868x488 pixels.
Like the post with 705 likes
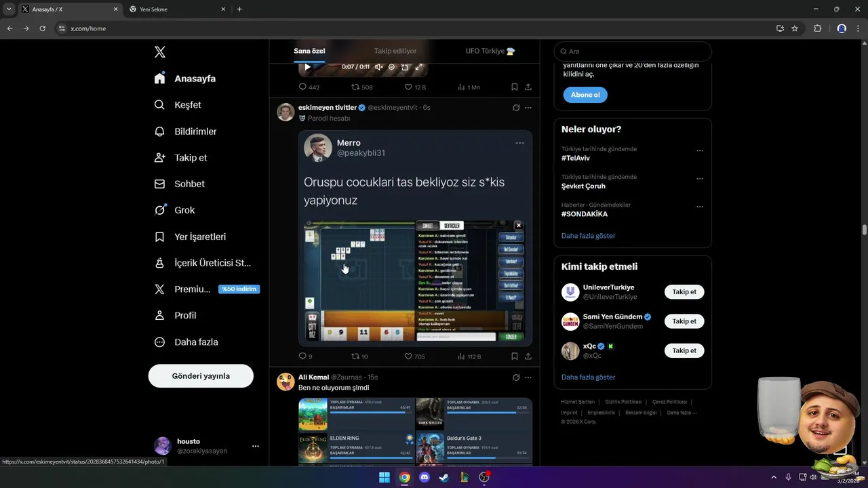408,357
